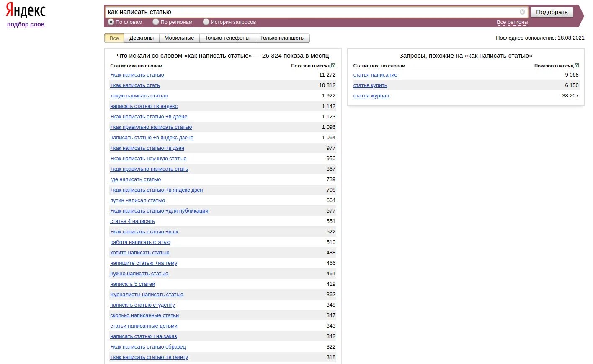
Task: Select the 'По регионам' radio button
Action: click(x=156, y=22)
